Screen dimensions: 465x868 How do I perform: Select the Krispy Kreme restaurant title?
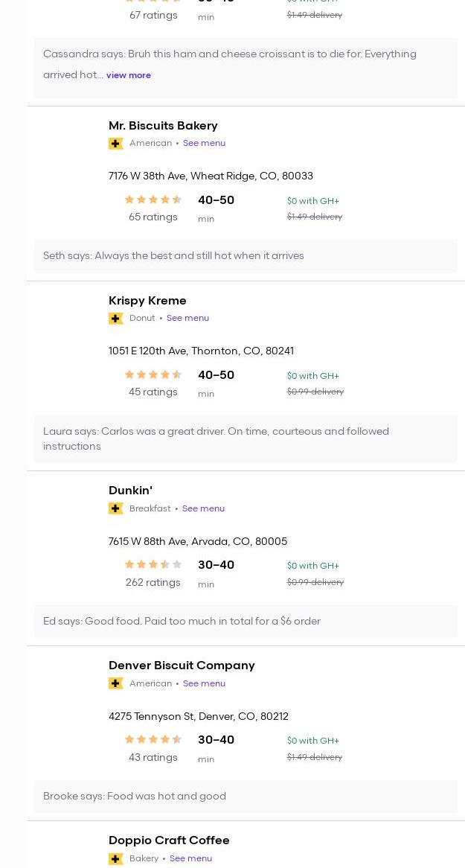click(x=147, y=300)
